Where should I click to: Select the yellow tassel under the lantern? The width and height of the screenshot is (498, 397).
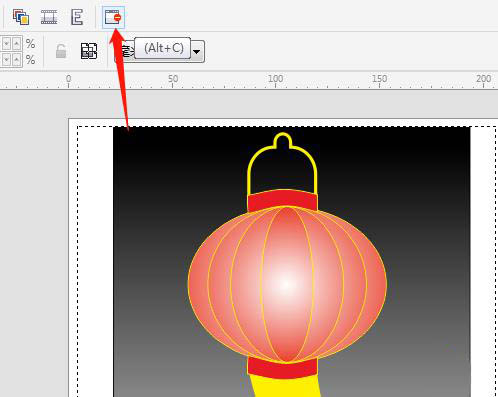coord(285,387)
